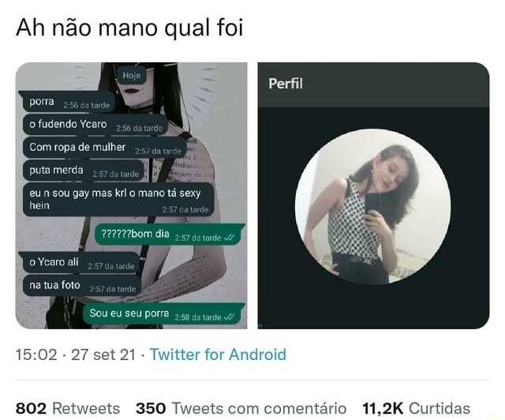Click the circular profile photo

coord(373,206)
